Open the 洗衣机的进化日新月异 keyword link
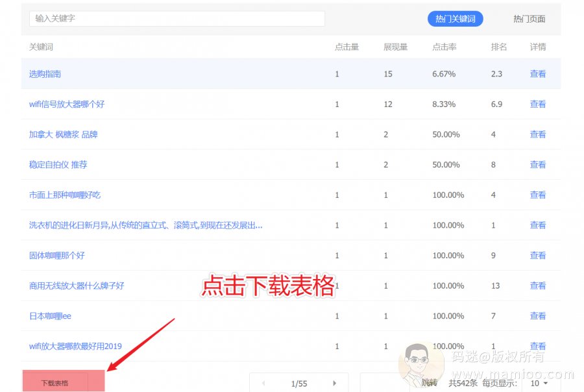 [x=145, y=225]
